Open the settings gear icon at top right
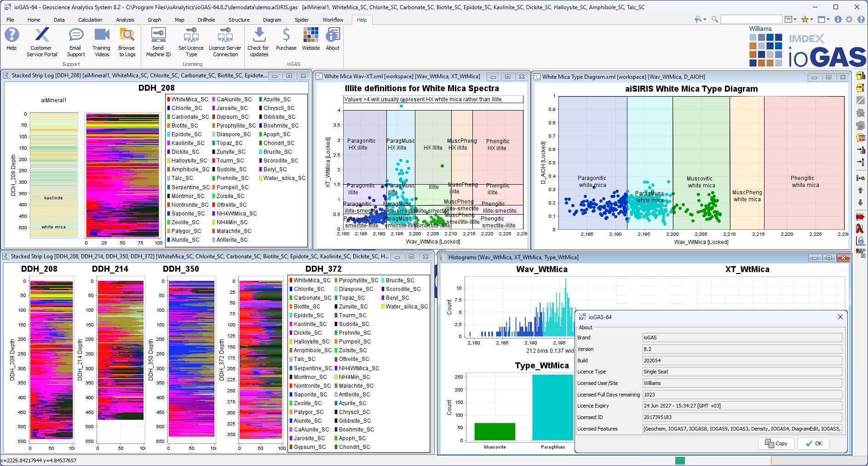 pyautogui.click(x=849, y=19)
